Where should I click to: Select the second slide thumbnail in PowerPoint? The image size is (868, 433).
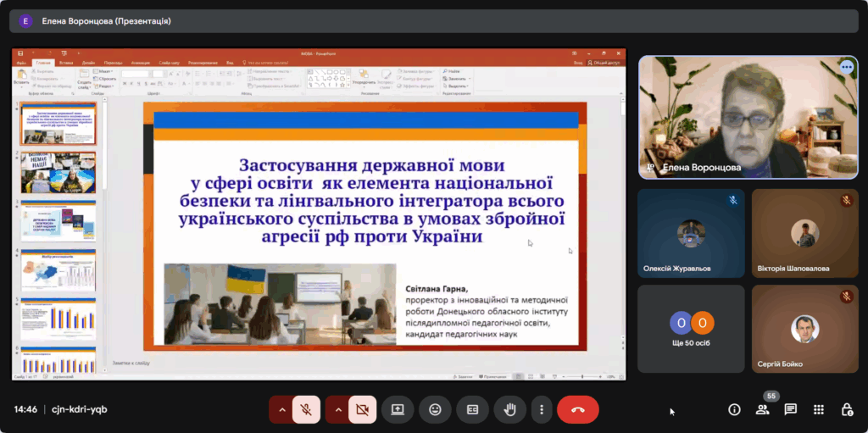tap(58, 173)
